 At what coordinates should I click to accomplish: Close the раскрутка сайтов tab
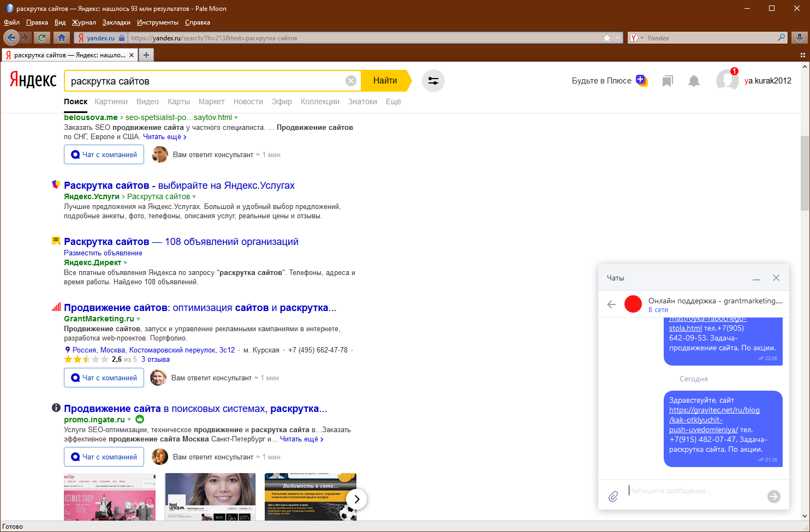pyautogui.click(x=132, y=55)
